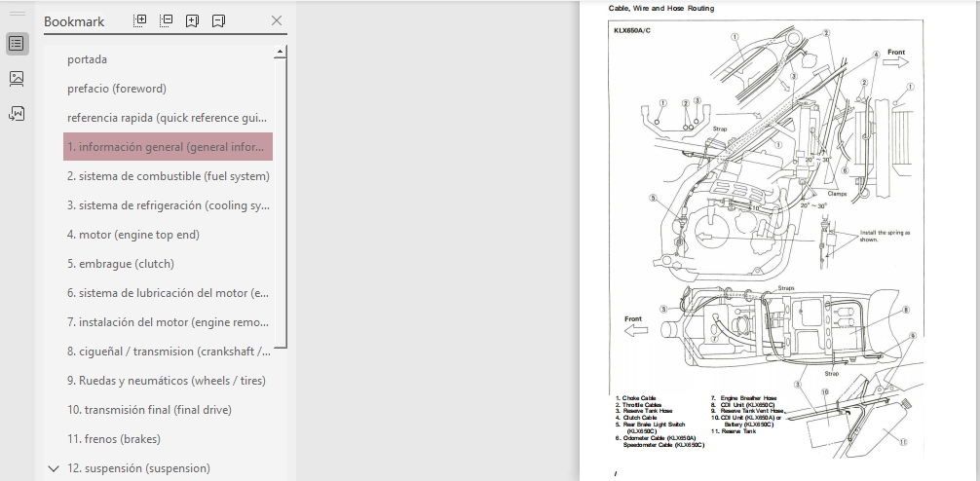Click the '4. Clutch Cable' legend entry

(635, 418)
